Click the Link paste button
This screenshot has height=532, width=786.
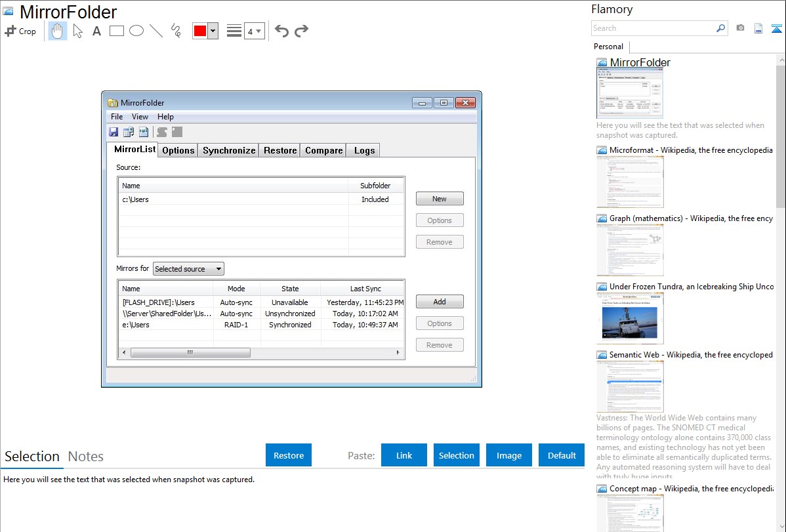click(x=404, y=455)
